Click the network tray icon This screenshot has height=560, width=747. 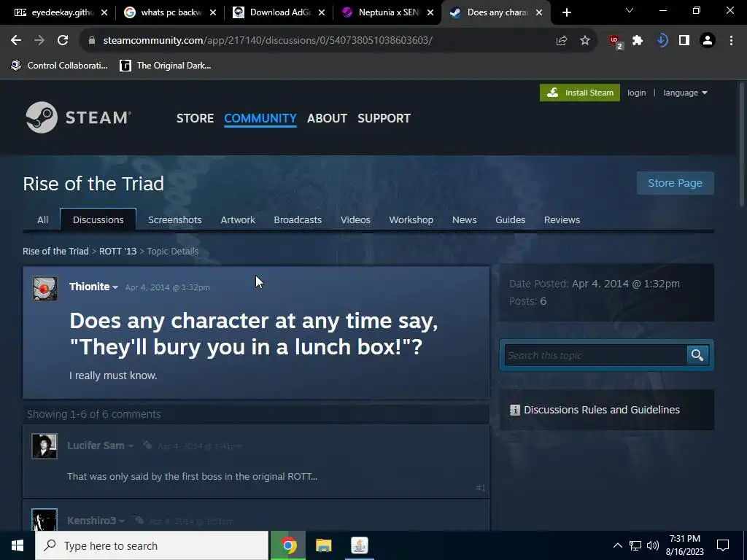635,545
